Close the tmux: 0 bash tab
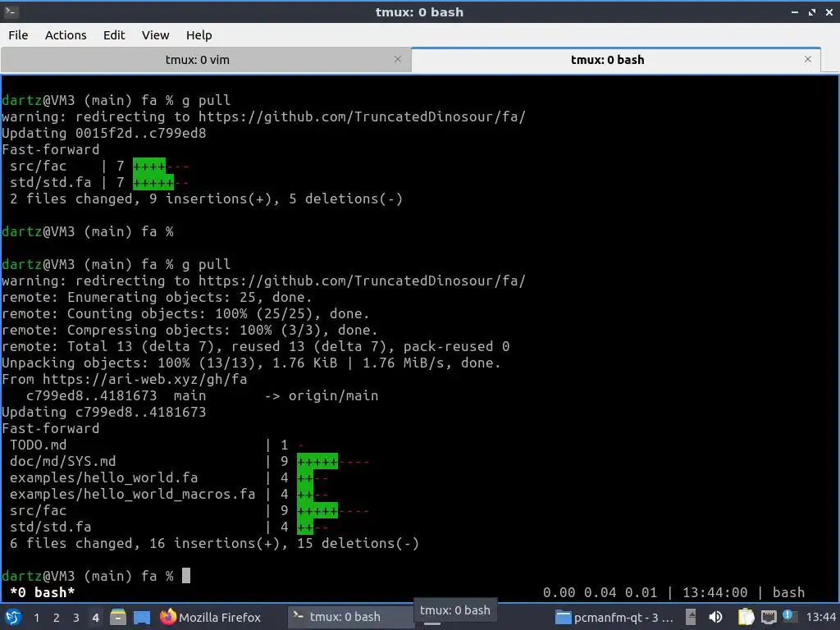 click(808, 59)
